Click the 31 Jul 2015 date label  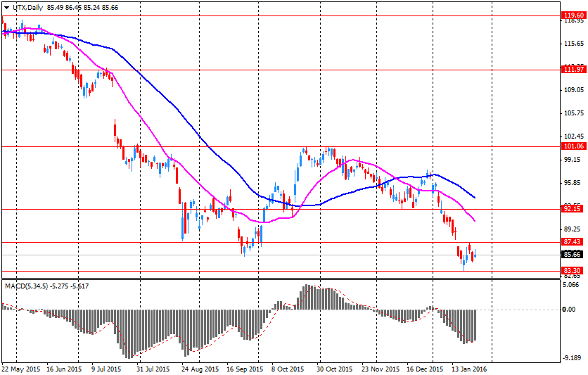point(154,369)
